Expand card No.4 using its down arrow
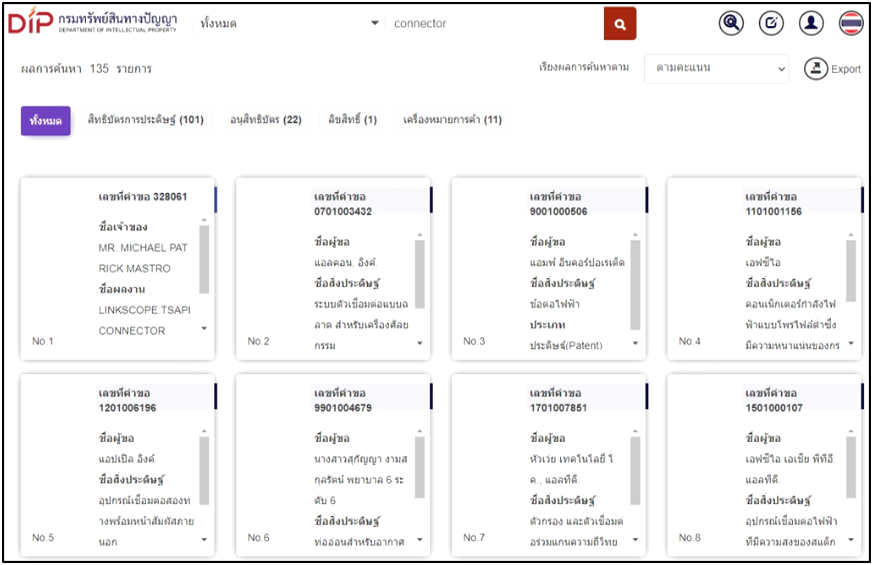The width and height of the screenshot is (873, 565). click(851, 343)
